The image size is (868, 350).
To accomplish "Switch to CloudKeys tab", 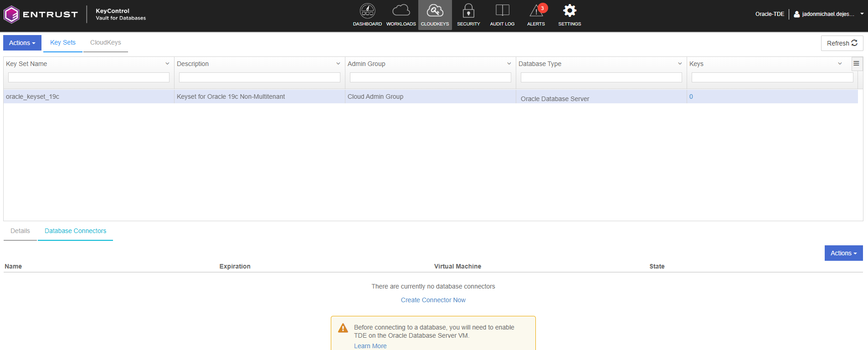I will coord(106,43).
